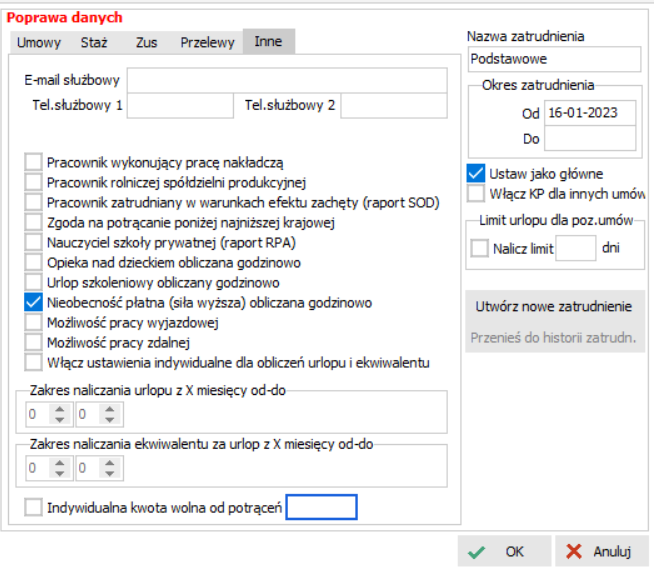Image resolution: width=654 pixels, height=568 pixels.
Task: Decrease second urlop range spinner value
Action: tap(108, 419)
